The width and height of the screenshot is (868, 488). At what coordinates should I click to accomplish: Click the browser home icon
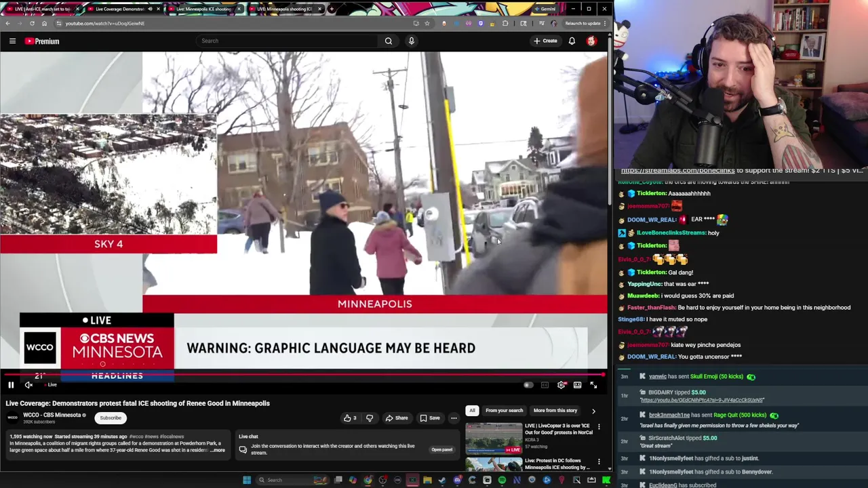click(x=44, y=23)
